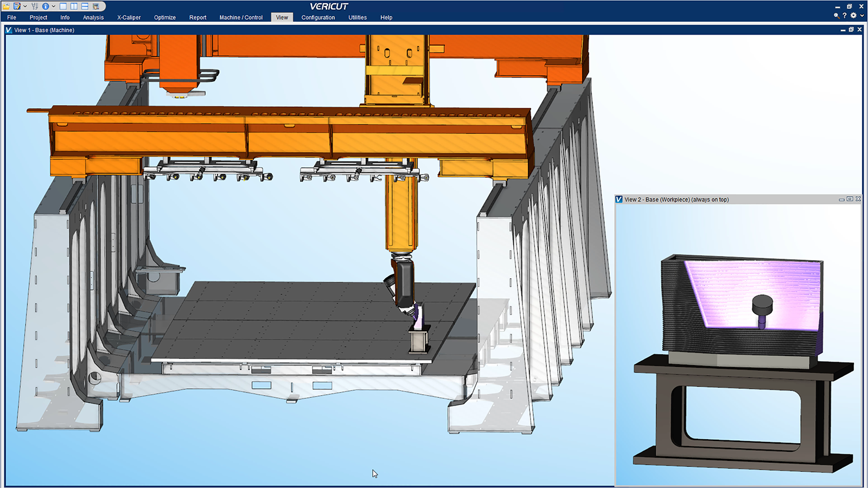868x488 pixels.
Task: Expand the chevron beside the gear icon
Action: click(x=862, y=16)
